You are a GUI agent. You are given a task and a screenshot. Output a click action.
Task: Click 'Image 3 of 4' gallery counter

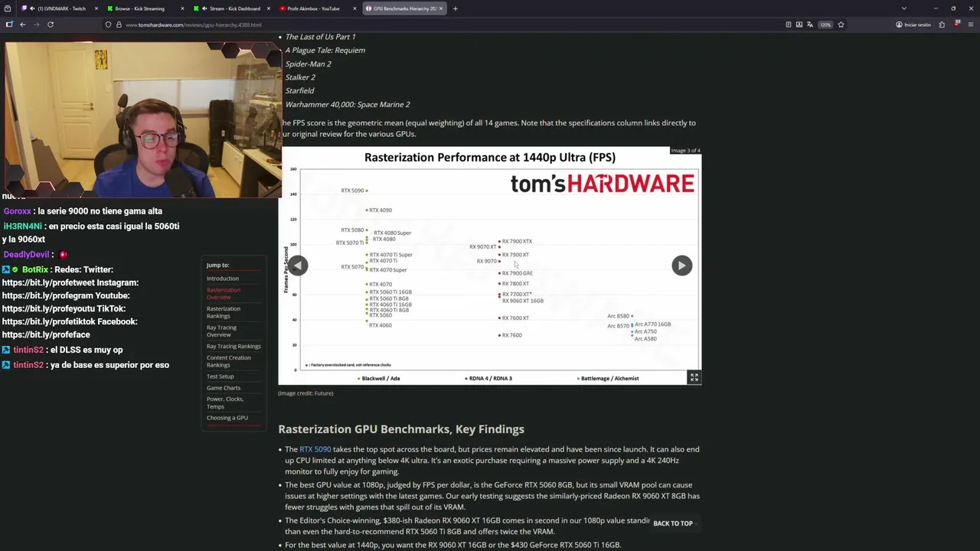(685, 151)
